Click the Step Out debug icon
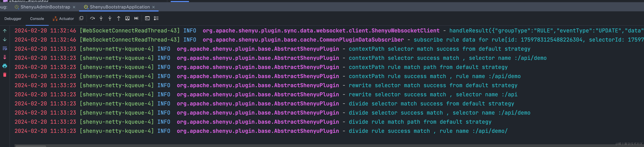This screenshot has height=147, width=644. point(118,18)
